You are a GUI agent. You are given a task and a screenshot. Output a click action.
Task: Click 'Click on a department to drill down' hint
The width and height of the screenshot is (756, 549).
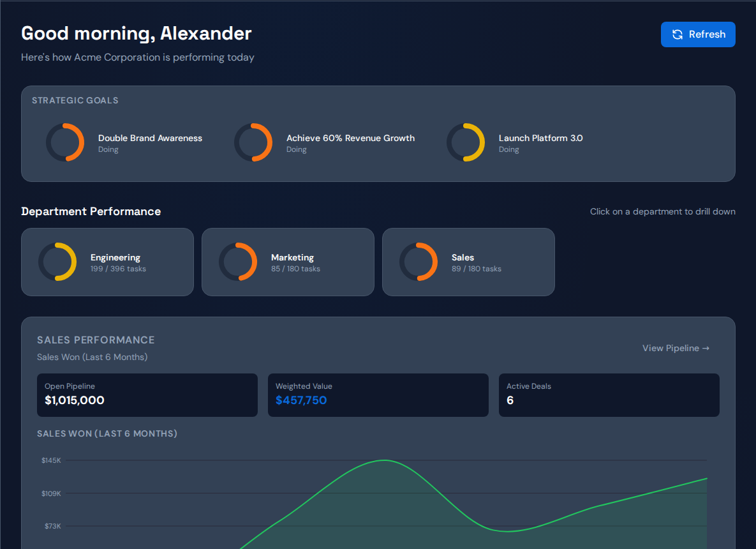[x=662, y=211]
